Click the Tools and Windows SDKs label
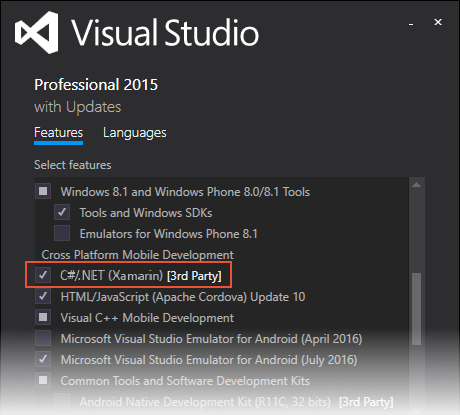The height and width of the screenshot is (415, 460). [x=146, y=213]
